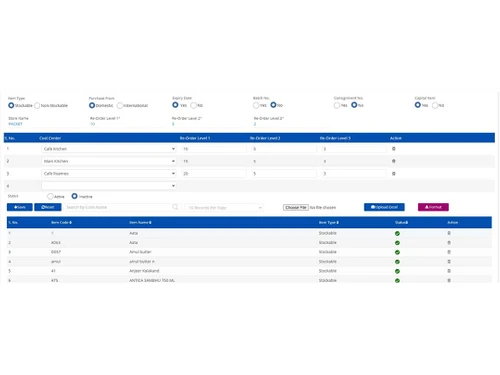
Task: Click the Choose File button
Action: (296, 207)
